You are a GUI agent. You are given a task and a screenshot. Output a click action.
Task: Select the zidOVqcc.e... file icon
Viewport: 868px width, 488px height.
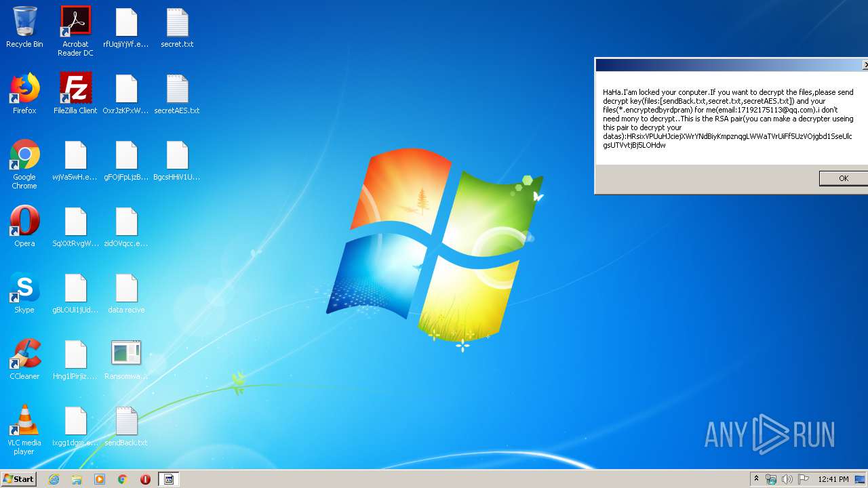pyautogui.click(x=126, y=226)
